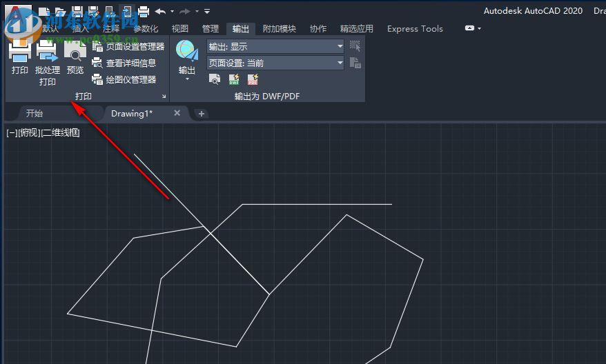Click the [-] viewport control
This screenshot has height=364, width=606.
click(x=12, y=133)
